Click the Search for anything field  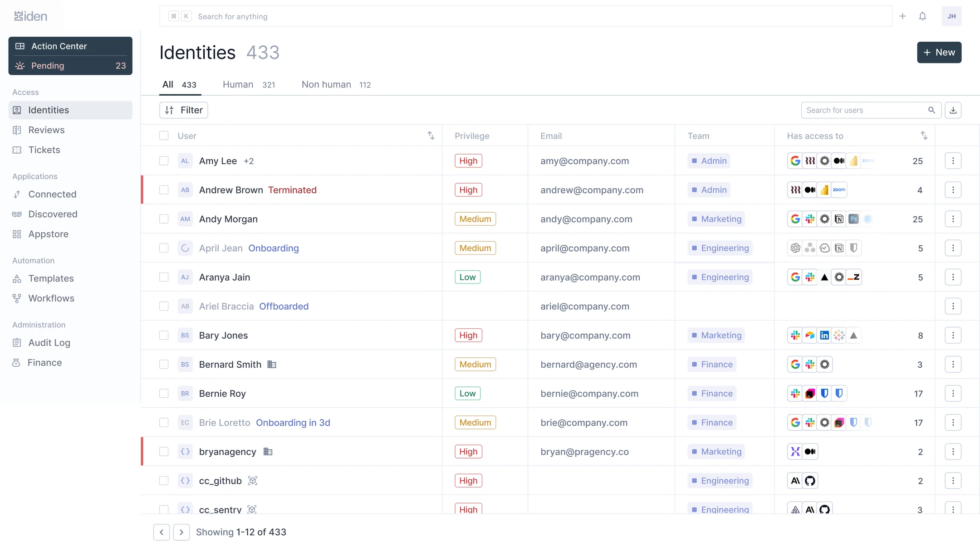(526, 16)
